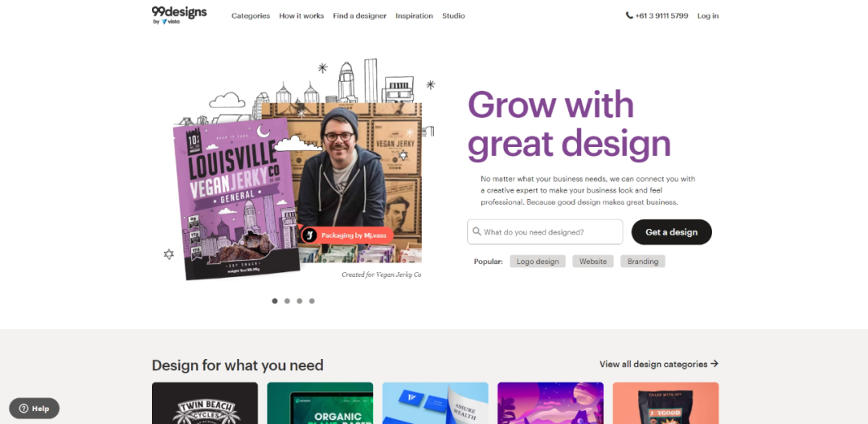
Task: Click the Log in link
Action: (708, 16)
